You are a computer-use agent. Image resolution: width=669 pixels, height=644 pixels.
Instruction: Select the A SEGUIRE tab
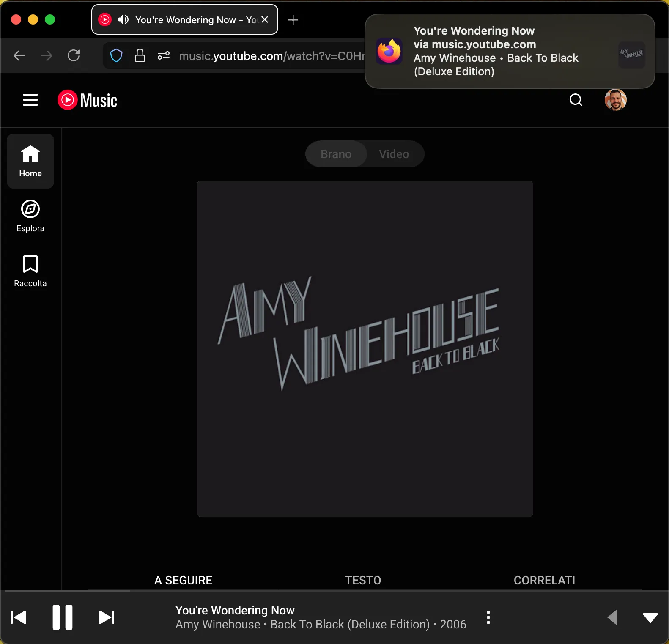pos(183,580)
